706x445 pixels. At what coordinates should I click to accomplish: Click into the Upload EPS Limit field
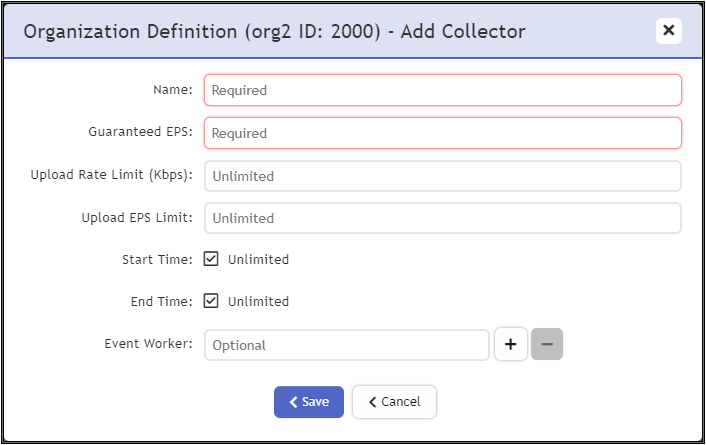pos(443,218)
